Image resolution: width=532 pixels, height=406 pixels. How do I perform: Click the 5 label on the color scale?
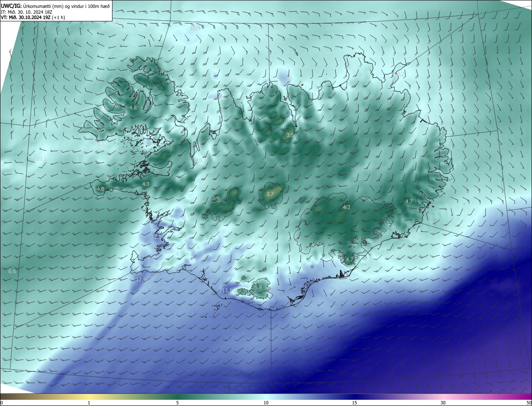(177, 403)
